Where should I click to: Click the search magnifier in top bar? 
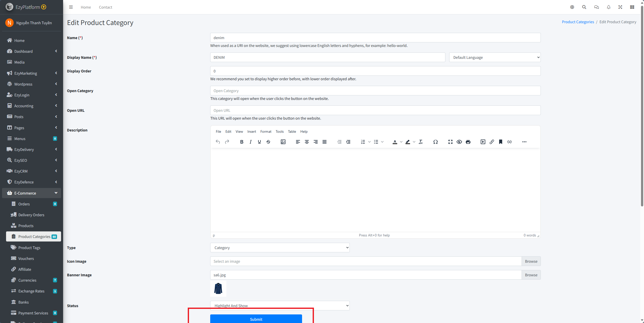(x=584, y=7)
